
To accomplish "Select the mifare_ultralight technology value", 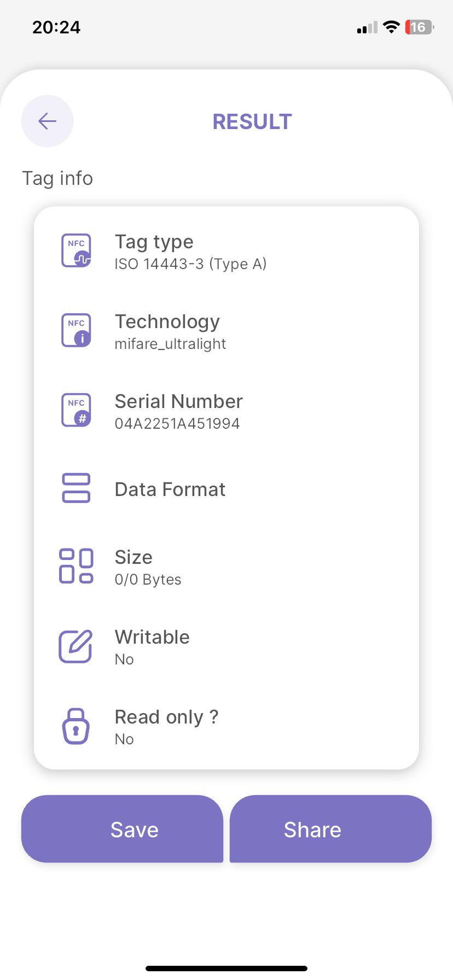I will [170, 344].
